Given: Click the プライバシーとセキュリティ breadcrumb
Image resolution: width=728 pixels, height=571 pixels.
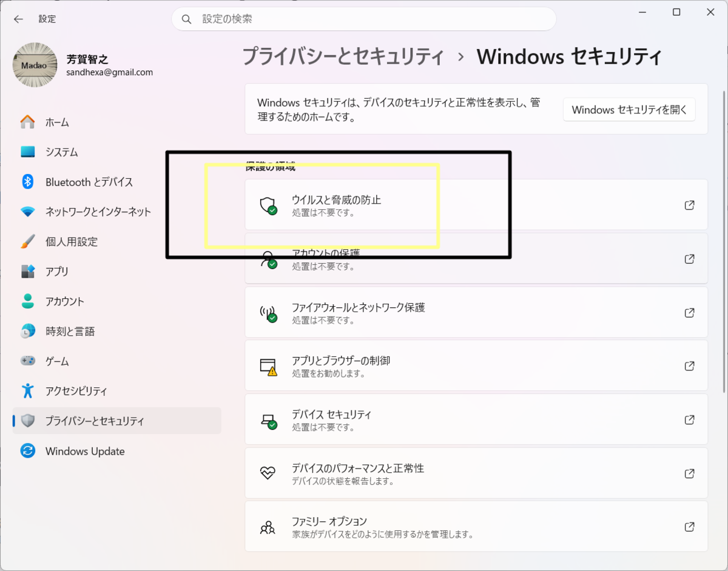Looking at the screenshot, I should (x=343, y=56).
